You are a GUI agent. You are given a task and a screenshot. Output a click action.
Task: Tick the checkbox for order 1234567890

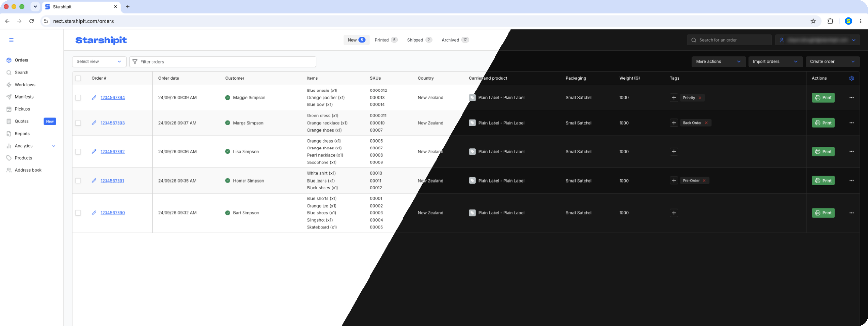click(78, 213)
